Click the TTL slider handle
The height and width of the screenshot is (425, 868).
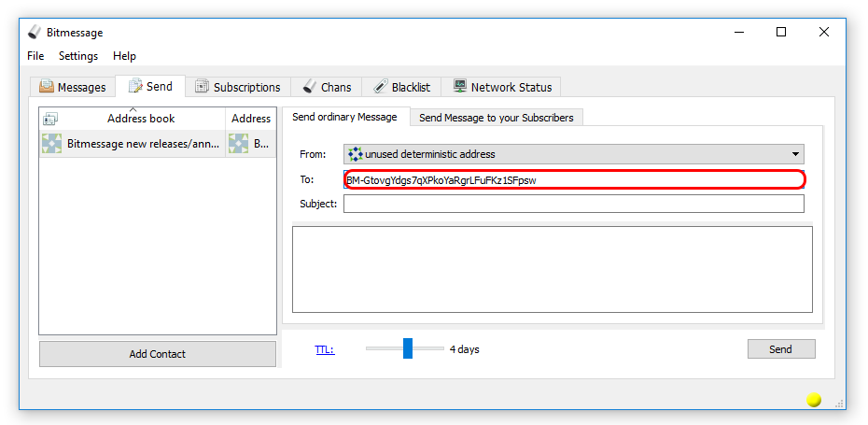coord(408,348)
